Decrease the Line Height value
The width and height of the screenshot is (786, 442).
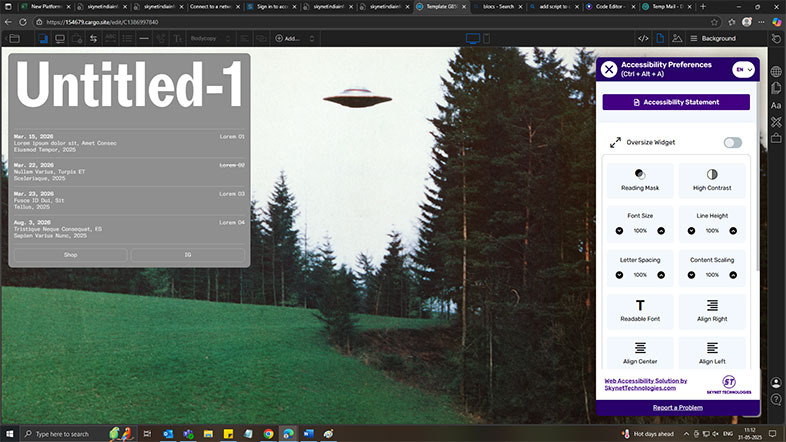[x=691, y=231]
